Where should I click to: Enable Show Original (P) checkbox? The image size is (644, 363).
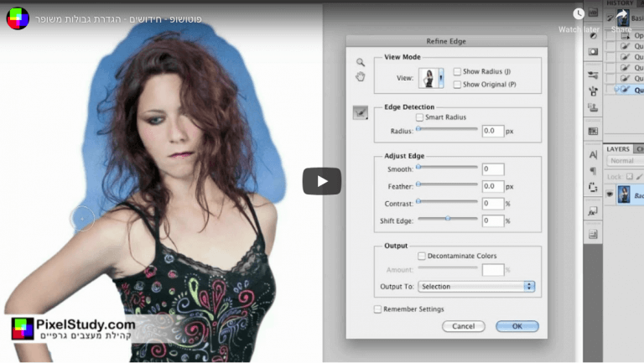click(457, 85)
